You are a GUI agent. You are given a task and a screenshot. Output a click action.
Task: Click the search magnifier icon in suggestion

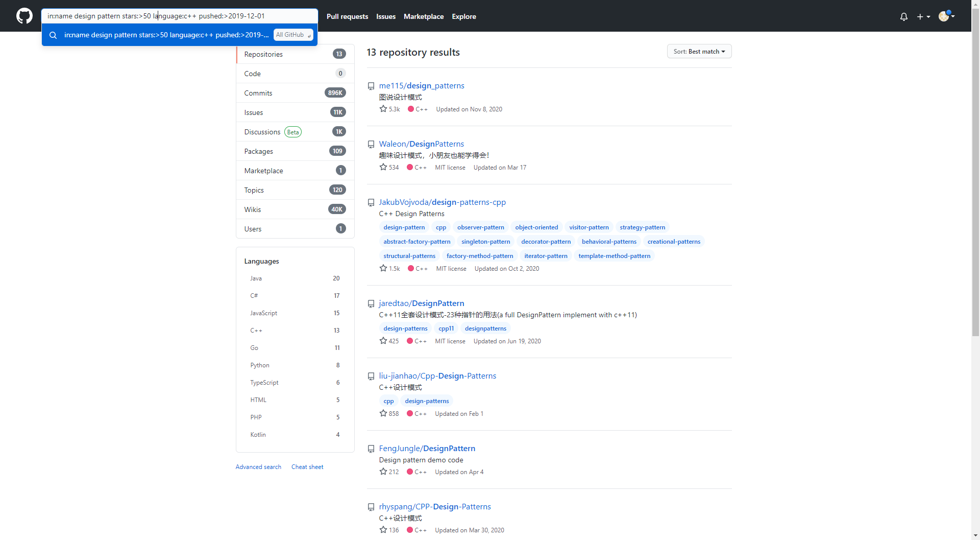(x=53, y=35)
